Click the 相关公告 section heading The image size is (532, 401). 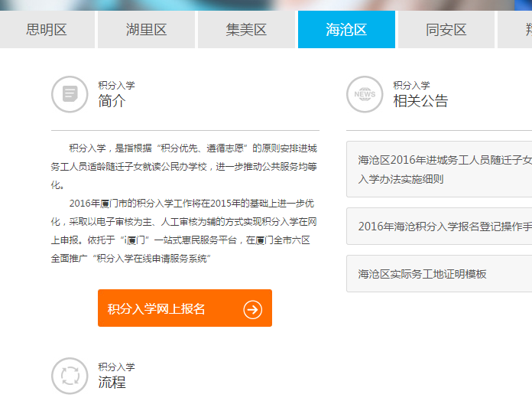[x=420, y=100]
